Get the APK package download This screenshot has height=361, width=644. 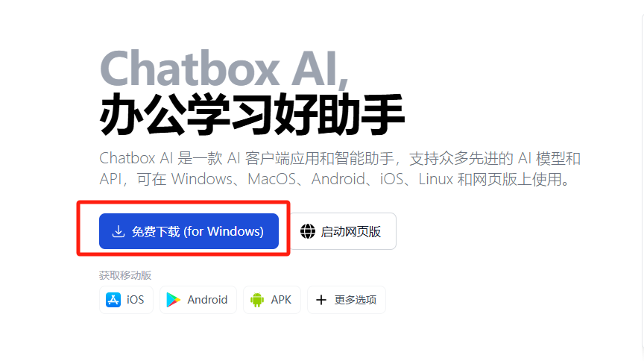[x=272, y=300]
